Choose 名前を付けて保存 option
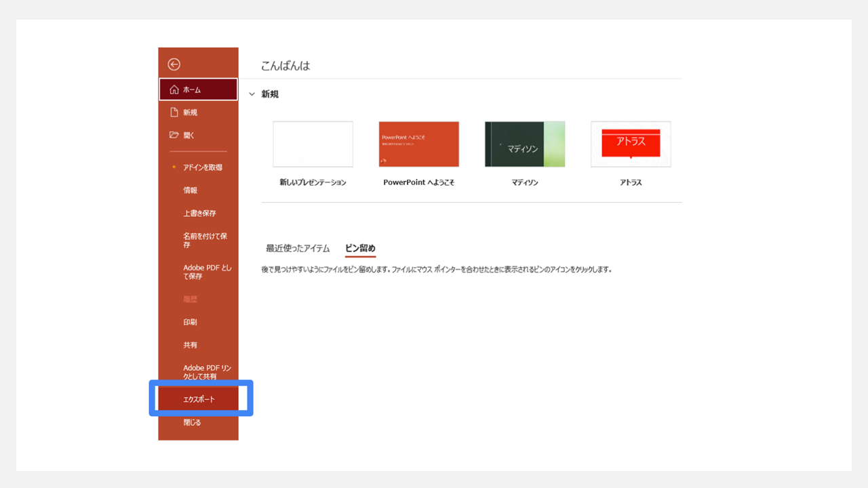The image size is (868, 488). 198,240
